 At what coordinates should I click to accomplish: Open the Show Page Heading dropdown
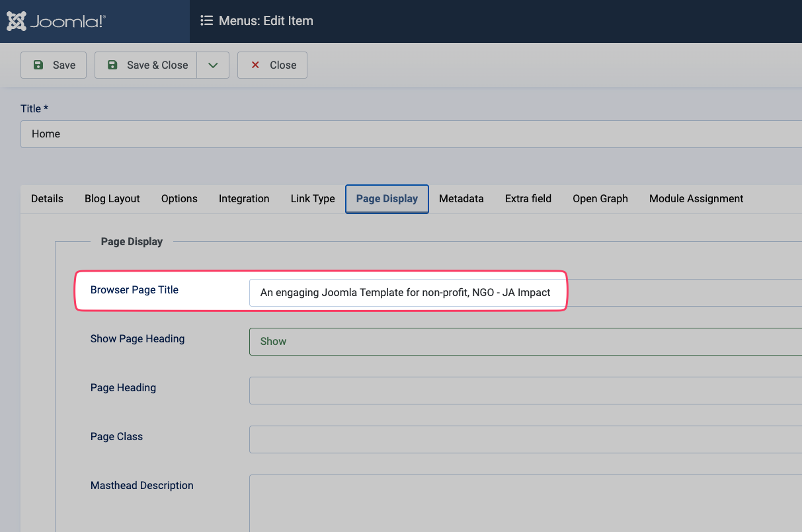(x=525, y=342)
